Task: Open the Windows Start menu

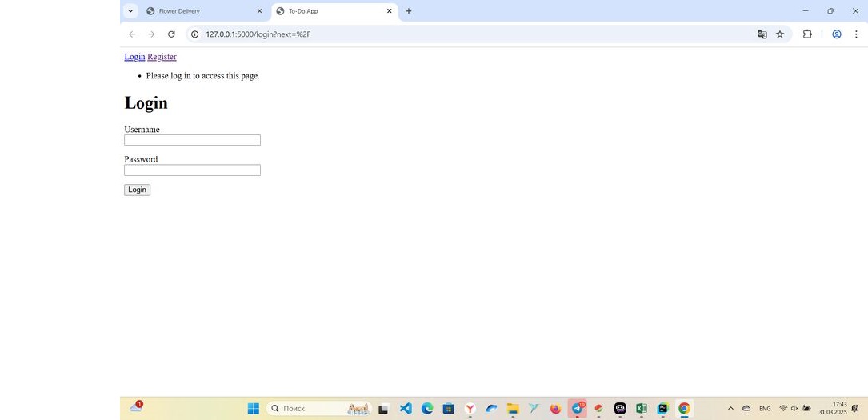Action: click(x=253, y=408)
